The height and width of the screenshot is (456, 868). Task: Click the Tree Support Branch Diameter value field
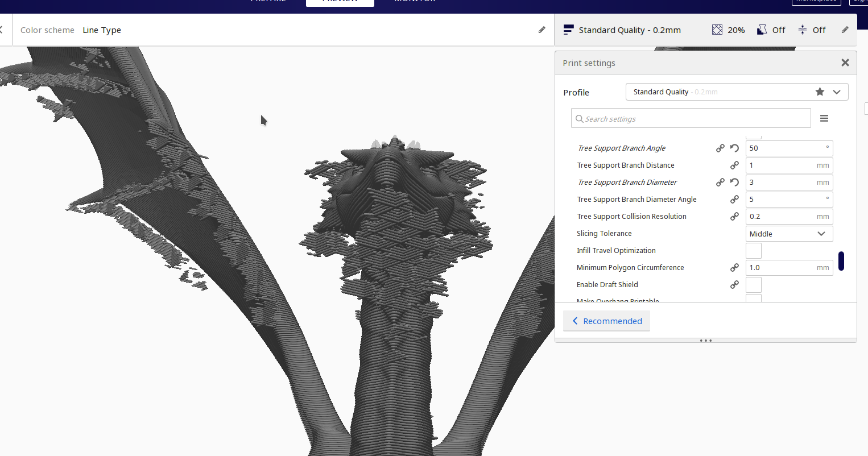[789, 182]
